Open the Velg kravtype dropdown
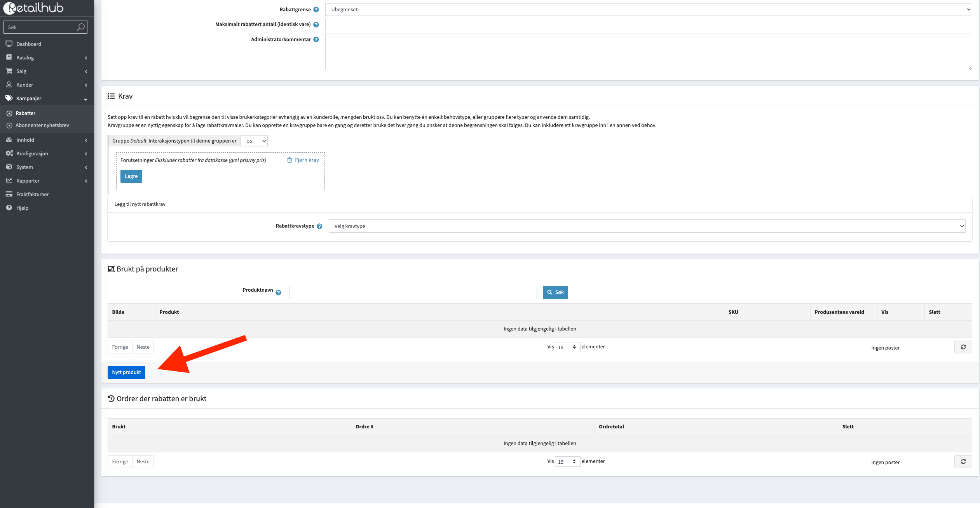 tap(647, 226)
